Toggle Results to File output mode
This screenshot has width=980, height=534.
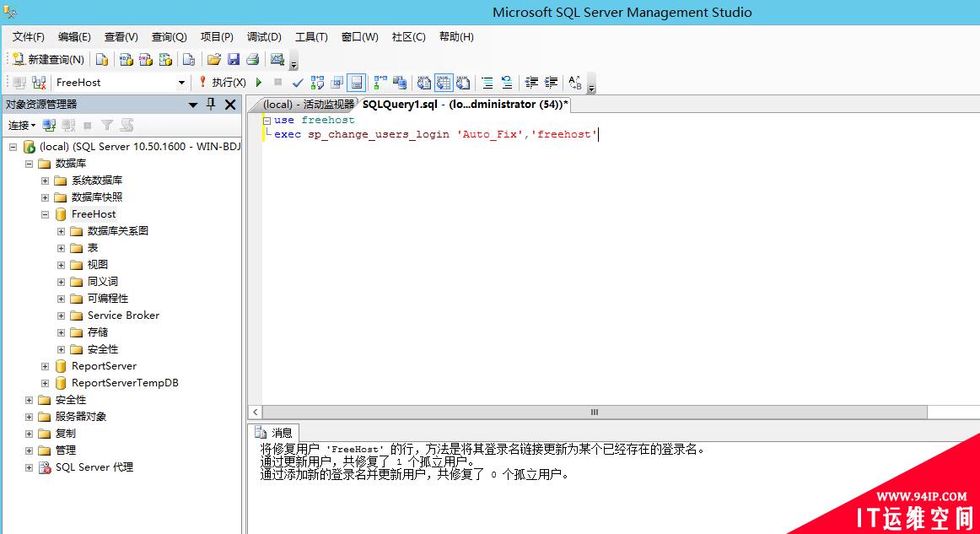tap(463, 83)
